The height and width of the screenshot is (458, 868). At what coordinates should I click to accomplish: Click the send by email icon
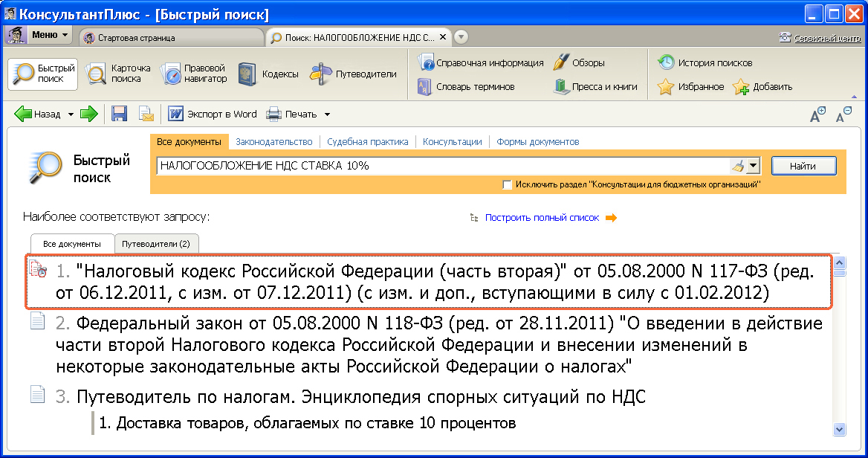tap(146, 114)
